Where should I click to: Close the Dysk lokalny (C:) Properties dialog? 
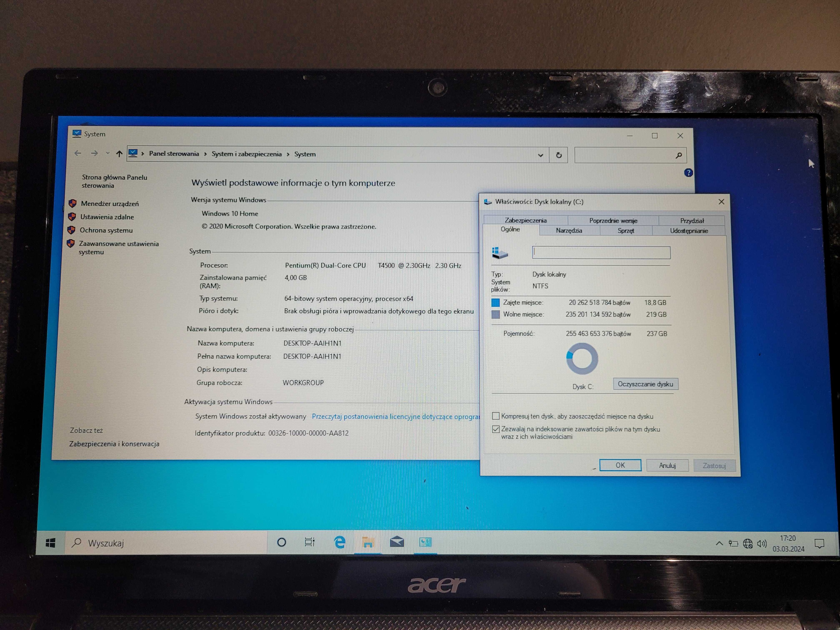pyautogui.click(x=721, y=202)
